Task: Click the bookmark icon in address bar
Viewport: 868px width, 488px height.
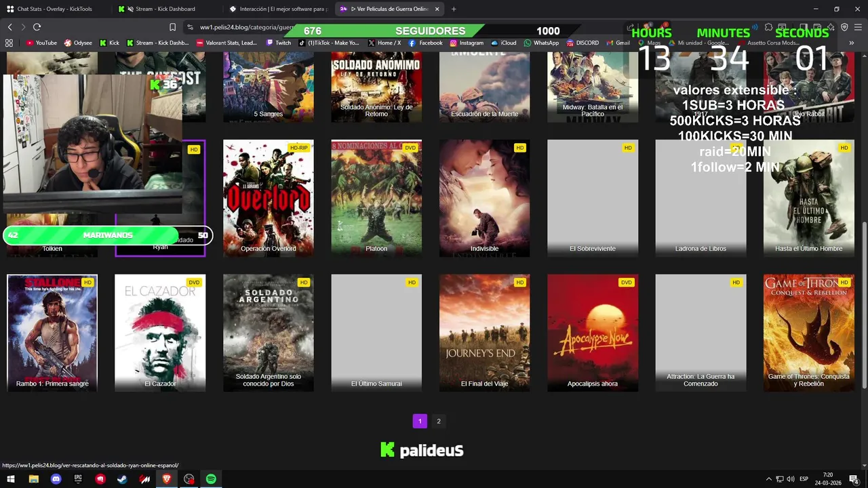Action: 172,27
